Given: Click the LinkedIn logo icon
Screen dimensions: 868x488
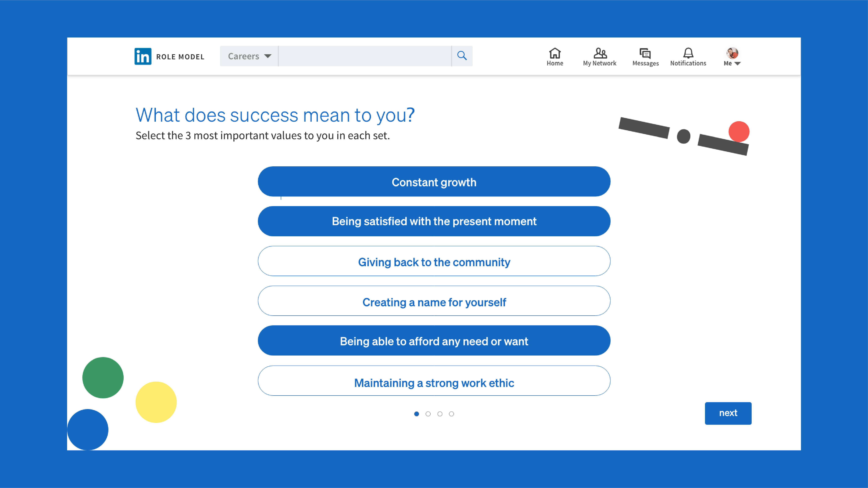Looking at the screenshot, I should tap(143, 56).
